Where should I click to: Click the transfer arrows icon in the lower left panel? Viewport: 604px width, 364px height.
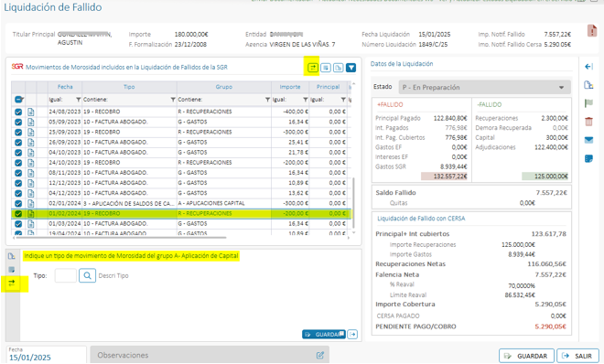pos(12,284)
